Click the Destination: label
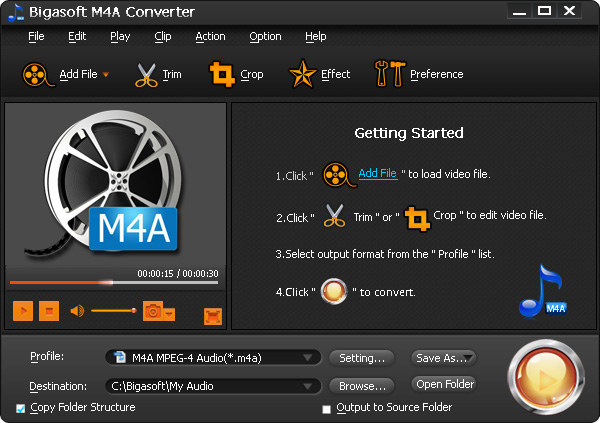Viewport: 600px width, 423px height. coord(58,386)
